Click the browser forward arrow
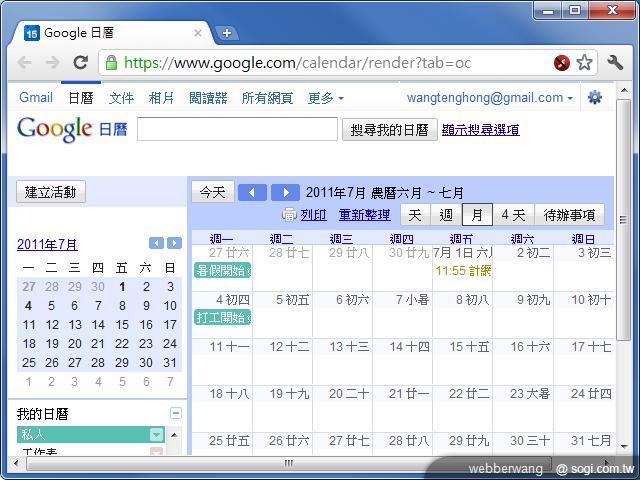The height and width of the screenshot is (480, 640). pos(52,62)
